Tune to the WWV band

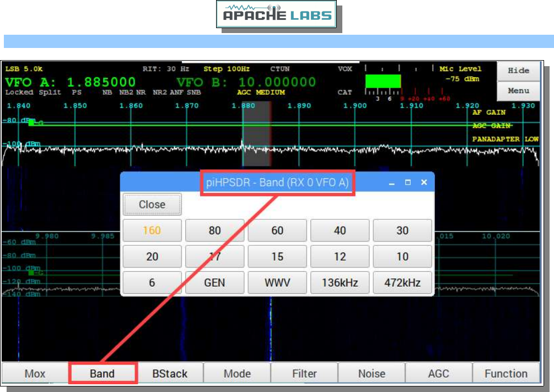[277, 283]
